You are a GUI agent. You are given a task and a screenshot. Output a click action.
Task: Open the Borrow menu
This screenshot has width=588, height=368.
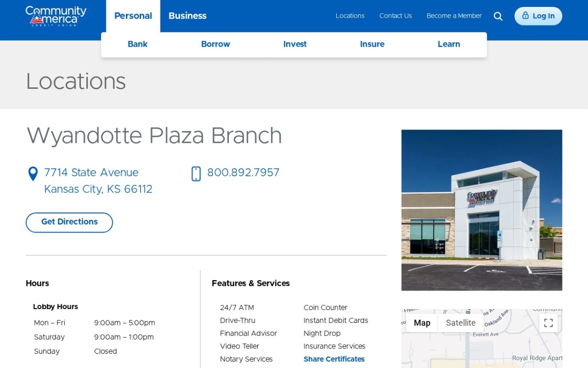216,44
